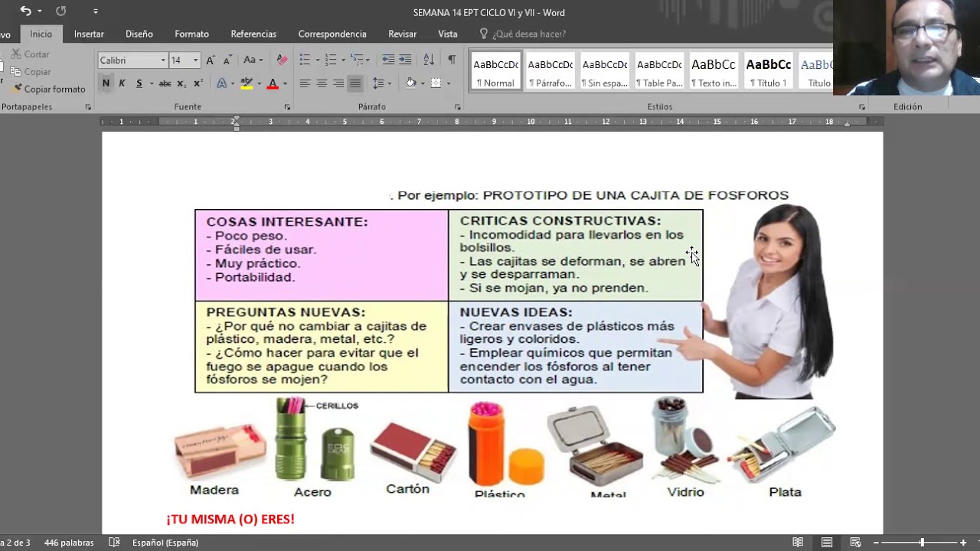This screenshot has height=551, width=980.
Task: Click the bullets list icon
Action: pos(305,60)
